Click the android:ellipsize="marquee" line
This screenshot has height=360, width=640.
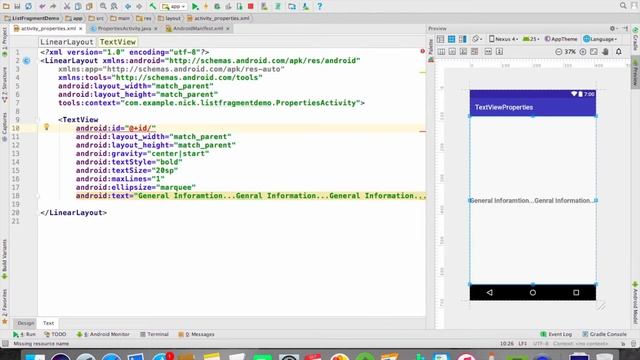[136, 187]
